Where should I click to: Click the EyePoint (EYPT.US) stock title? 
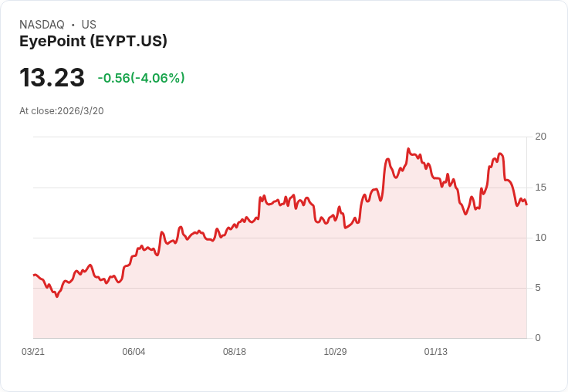pyautogui.click(x=93, y=42)
